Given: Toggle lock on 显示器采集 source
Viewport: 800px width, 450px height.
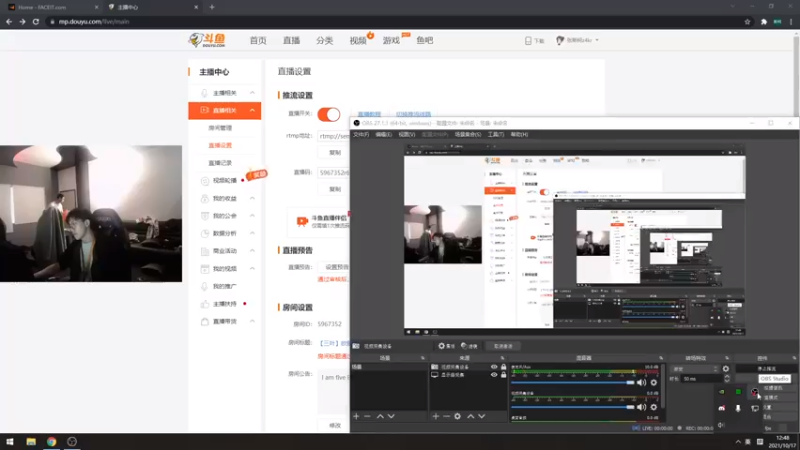Looking at the screenshot, I should click(x=504, y=374).
